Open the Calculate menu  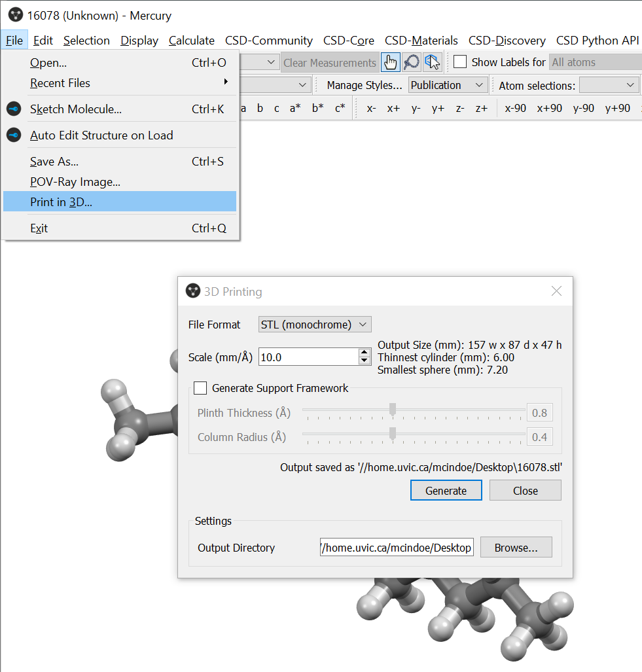pyautogui.click(x=192, y=41)
